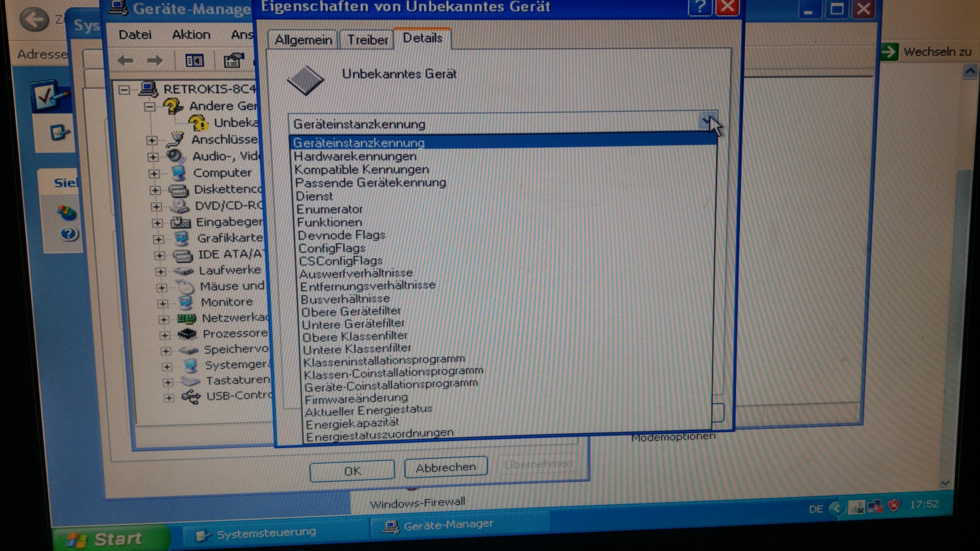
Task: Collapse the RETROKIS computer root node
Action: 124,90
